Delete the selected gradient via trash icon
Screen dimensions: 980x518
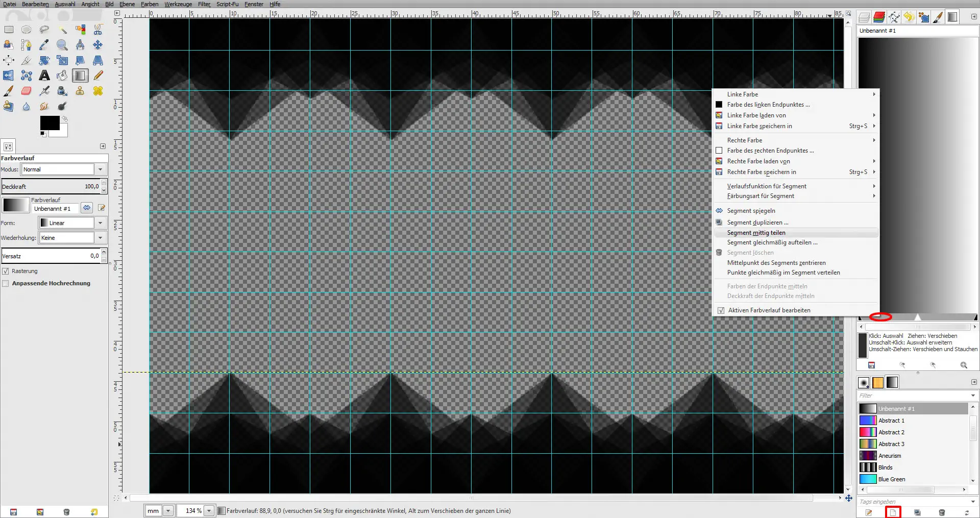(942, 512)
